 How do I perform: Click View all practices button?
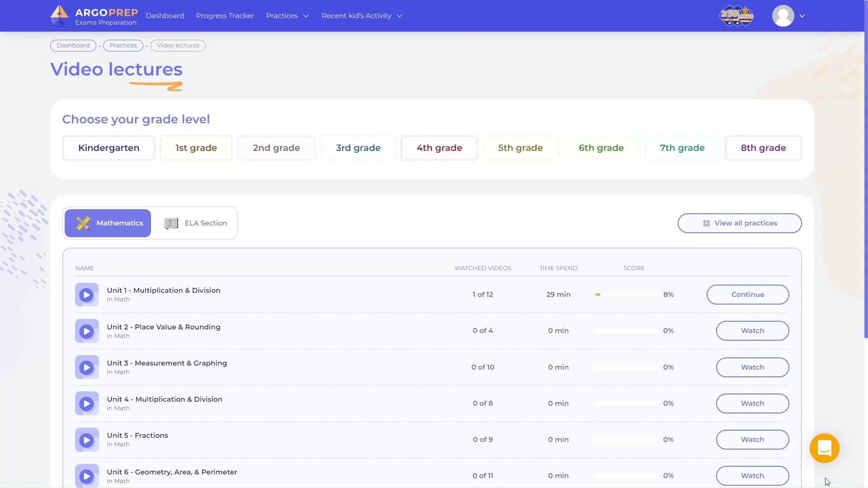coord(740,223)
